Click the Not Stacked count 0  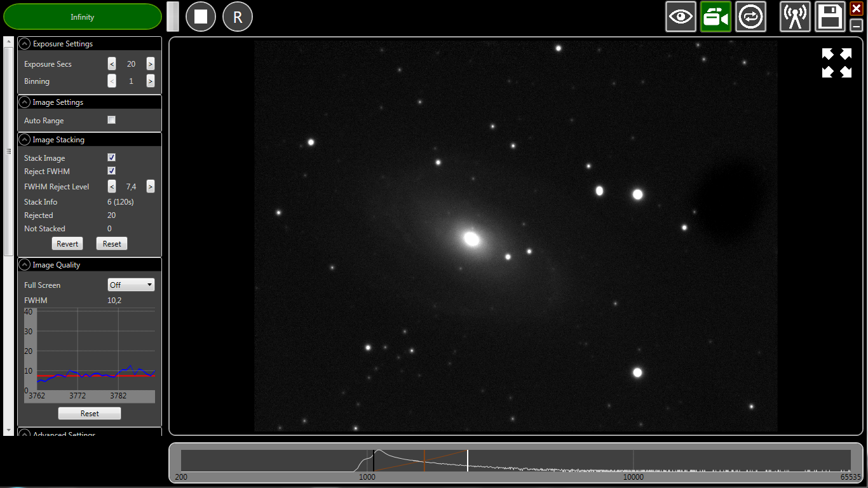pyautogui.click(x=109, y=229)
